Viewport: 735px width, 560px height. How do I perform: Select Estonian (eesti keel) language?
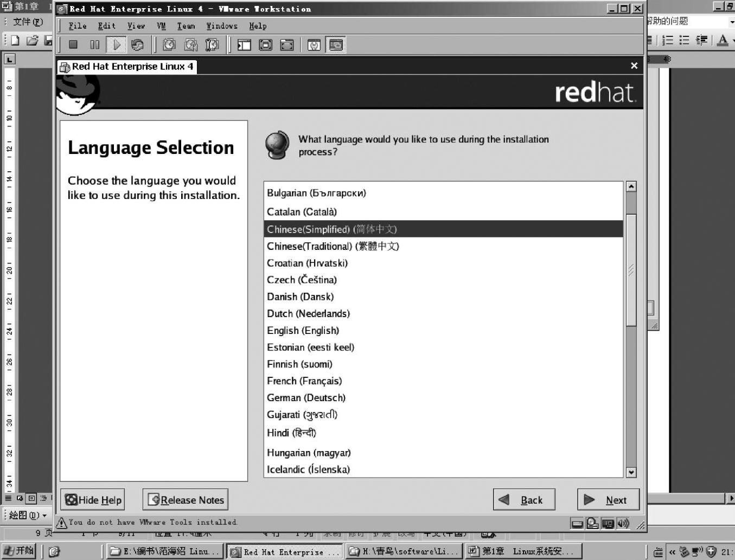pyautogui.click(x=443, y=347)
